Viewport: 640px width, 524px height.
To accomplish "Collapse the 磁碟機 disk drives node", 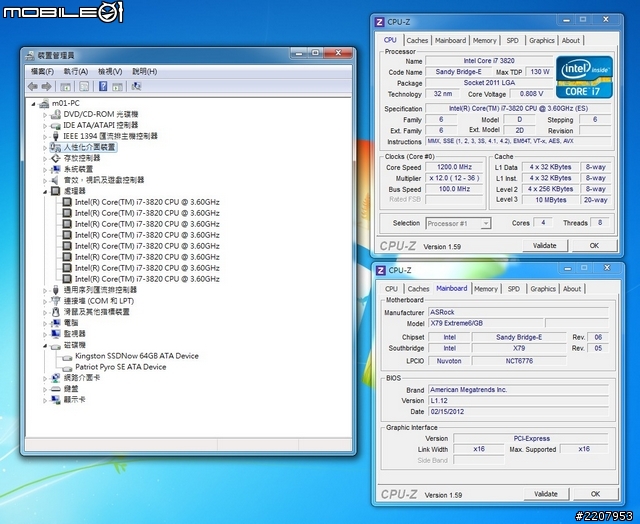I will pyautogui.click(x=45, y=346).
